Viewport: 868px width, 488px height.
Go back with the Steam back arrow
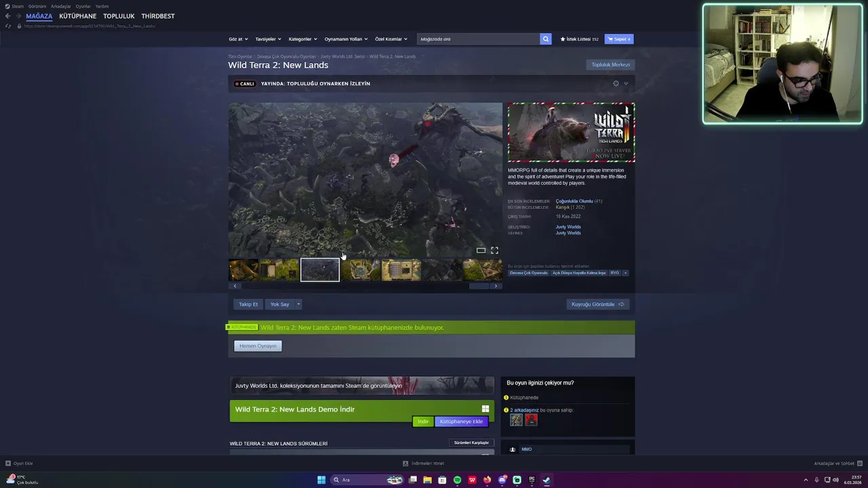pyautogui.click(x=7, y=16)
